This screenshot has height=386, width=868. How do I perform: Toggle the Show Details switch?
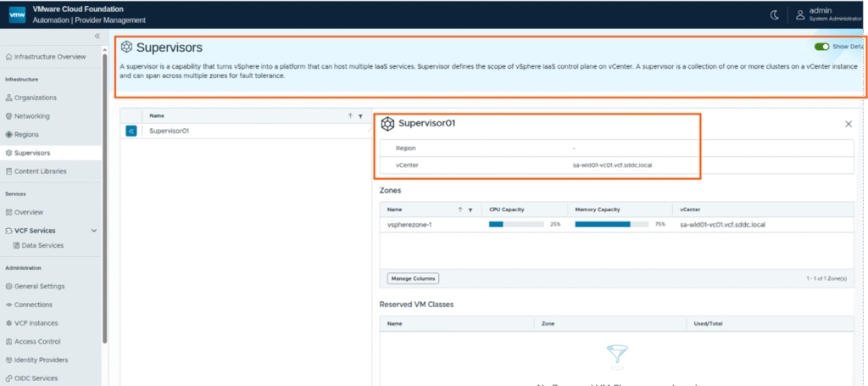[821, 47]
